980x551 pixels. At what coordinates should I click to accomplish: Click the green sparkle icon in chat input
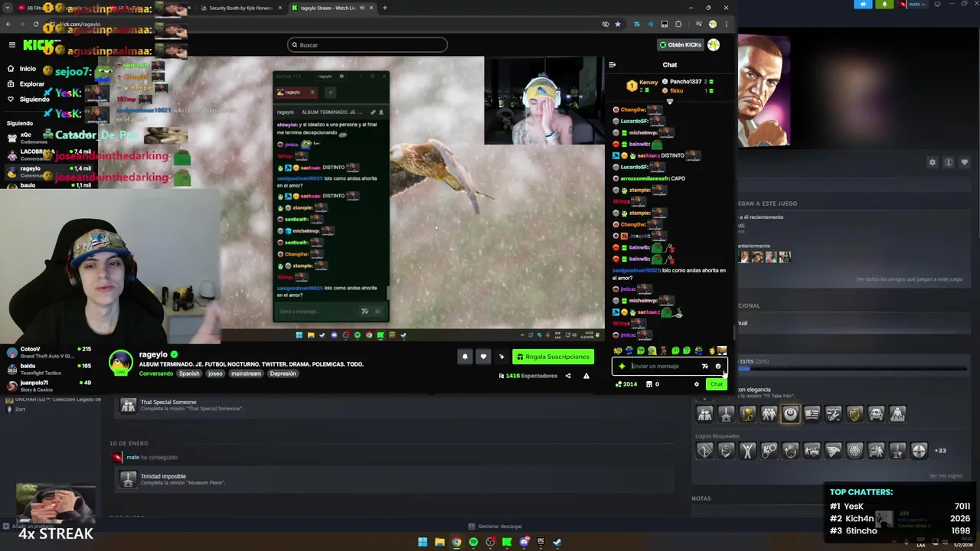point(622,366)
